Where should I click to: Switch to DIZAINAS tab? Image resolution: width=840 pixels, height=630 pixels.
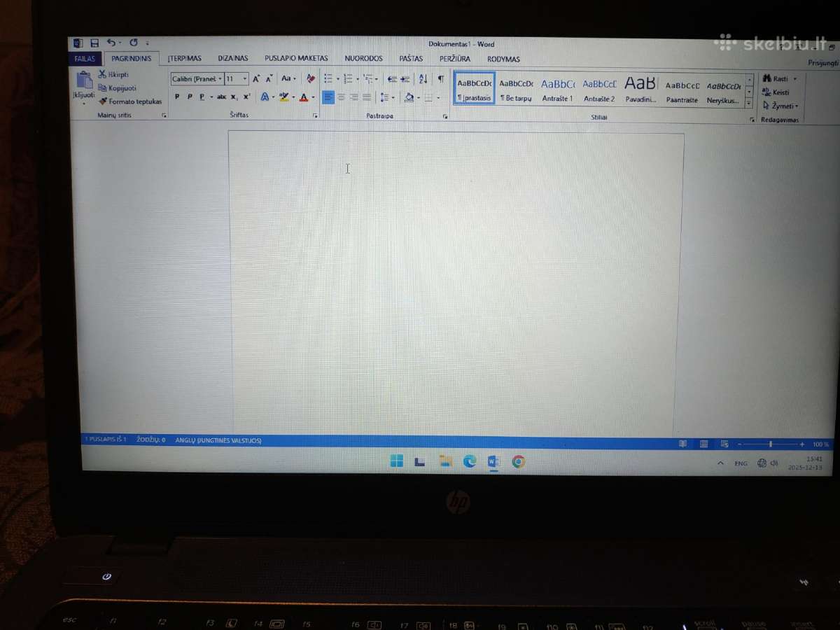point(233,59)
